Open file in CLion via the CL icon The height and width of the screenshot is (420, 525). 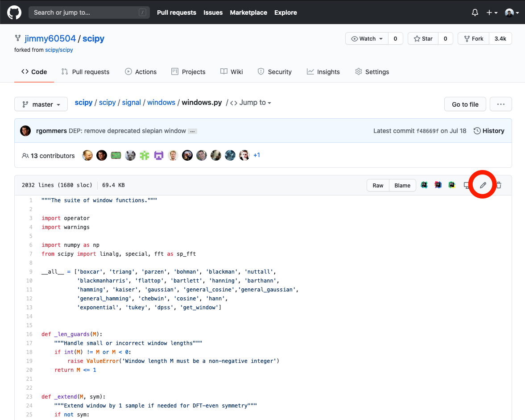424,185
